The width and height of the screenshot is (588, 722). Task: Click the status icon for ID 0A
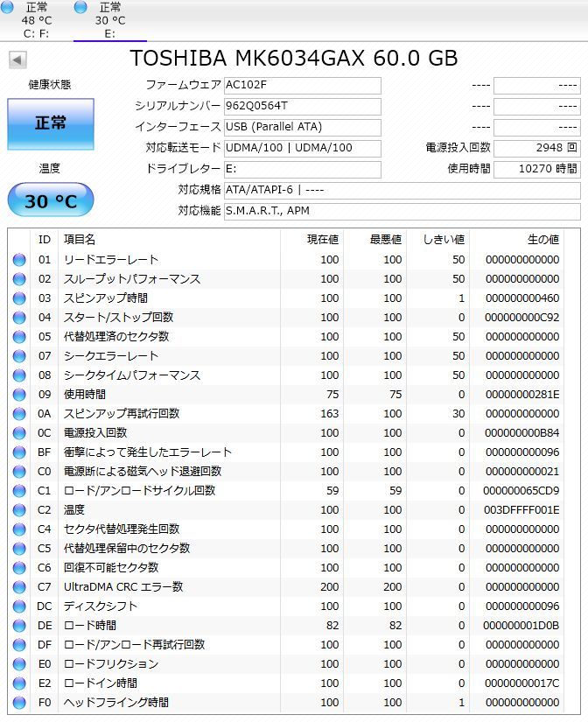(19, 414)
